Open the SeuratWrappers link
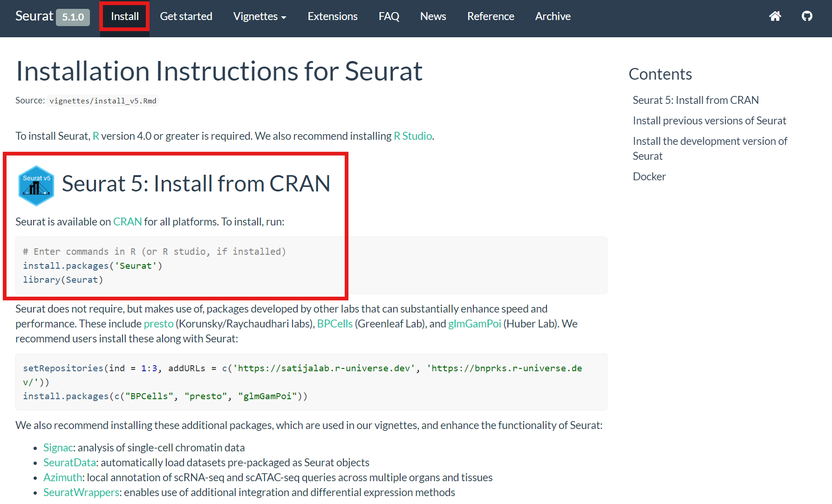This screenshot has height=504, width=832. pos(81,492)
